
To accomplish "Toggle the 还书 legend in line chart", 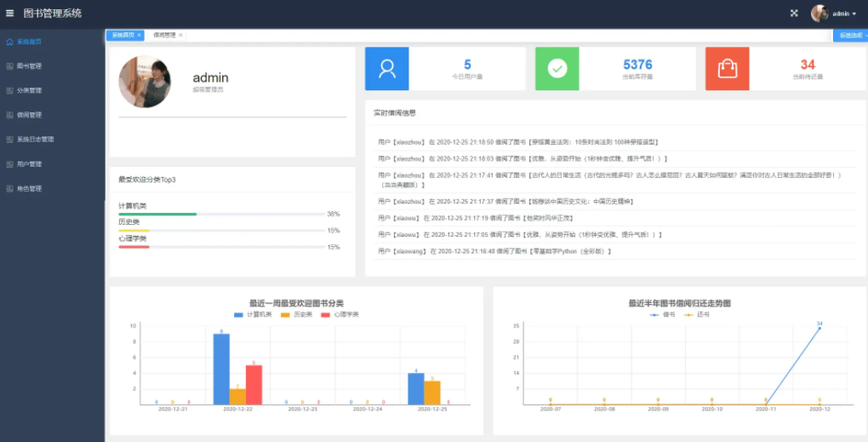I will [697, 314].
